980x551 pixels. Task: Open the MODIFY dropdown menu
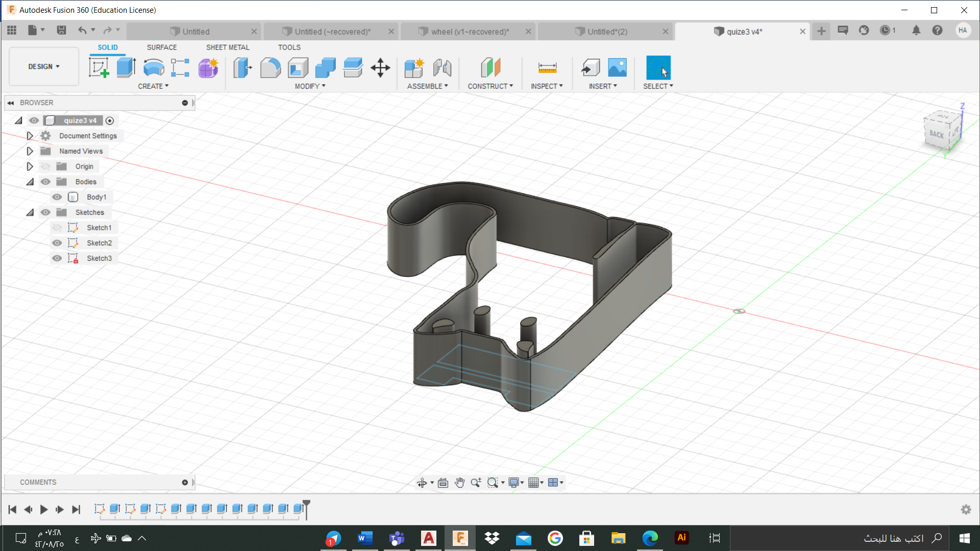click(x=310, y=86)
